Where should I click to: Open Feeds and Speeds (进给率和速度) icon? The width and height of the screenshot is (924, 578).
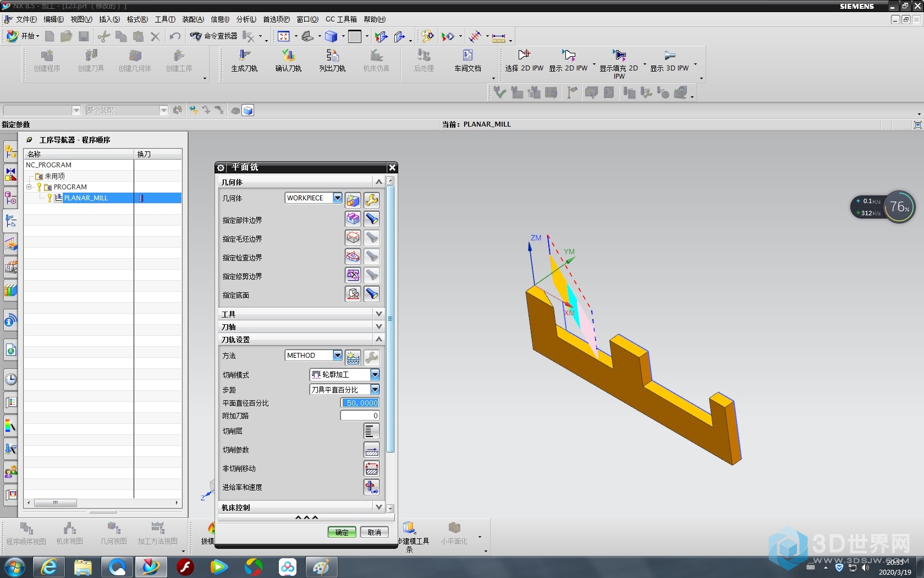372,487
